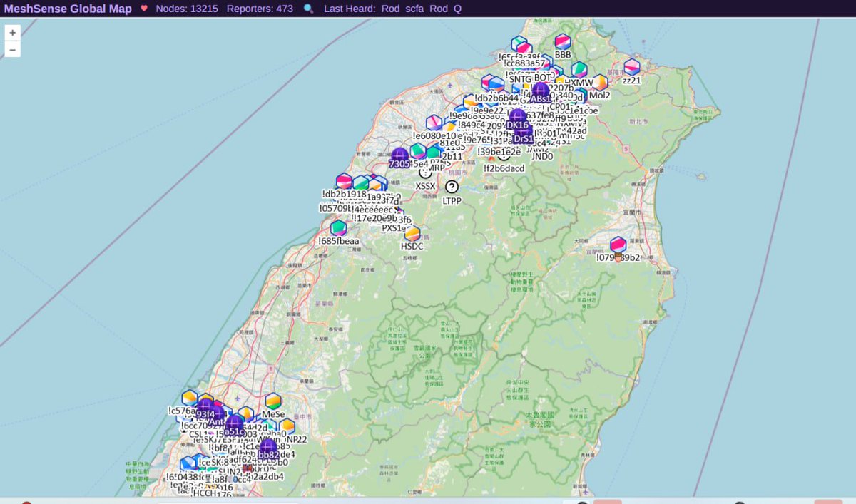This screenshot has width=856, height=504.
Task: Open the ABs1 purple globe node
Action: (540, 91)
